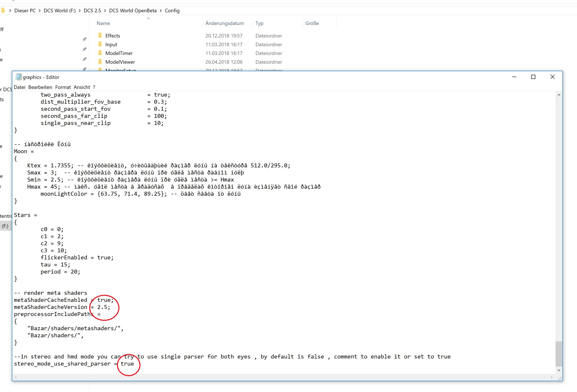Close the graphics Editor window
The image size is (577, 392).
[552, 77]
